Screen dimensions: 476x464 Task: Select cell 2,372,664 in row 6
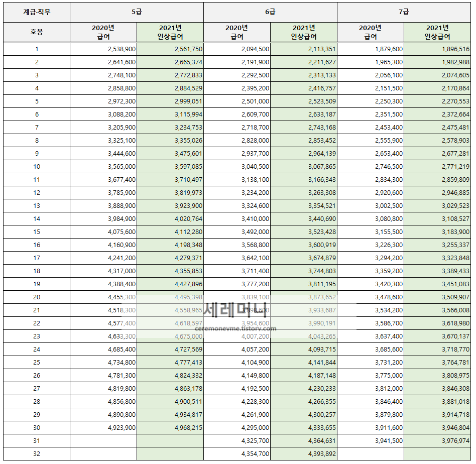(x=437, y=114)
